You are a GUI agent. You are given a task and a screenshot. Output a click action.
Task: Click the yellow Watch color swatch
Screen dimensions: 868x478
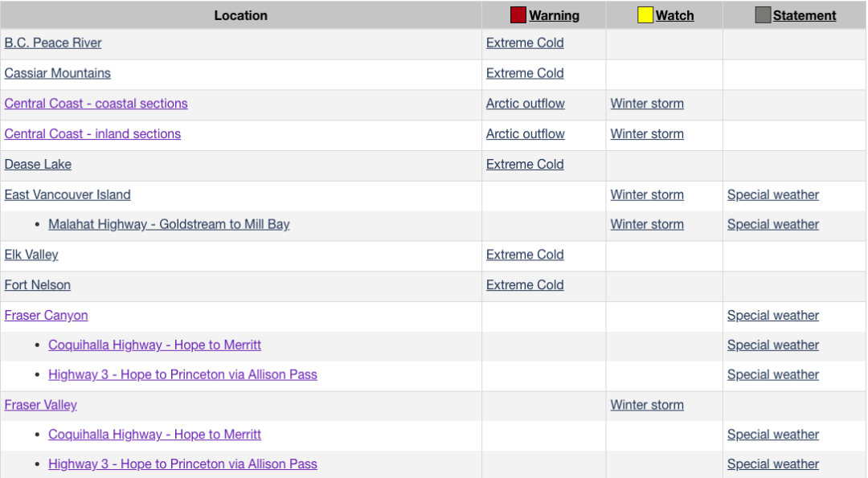click(645, 15)
